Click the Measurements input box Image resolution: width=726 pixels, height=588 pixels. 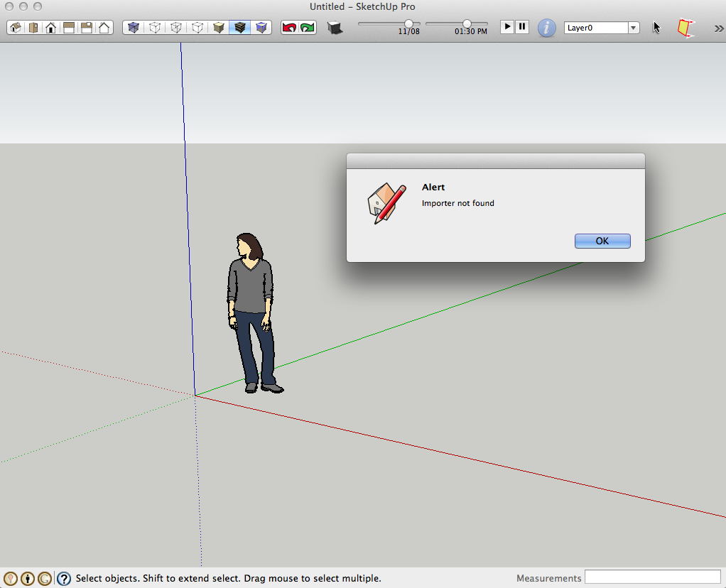click(x=652, y=577)
